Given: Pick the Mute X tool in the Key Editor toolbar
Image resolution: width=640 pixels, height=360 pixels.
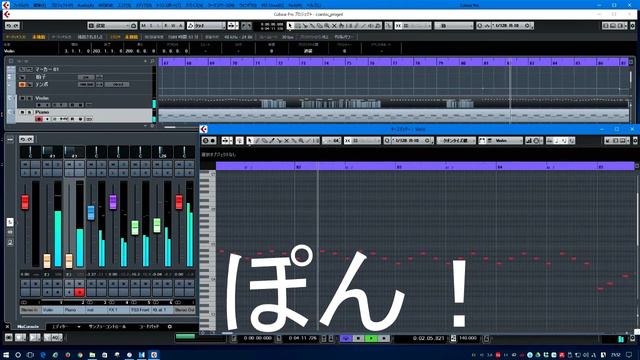Looking at the screenshot, I should click(x=287, y=140).
